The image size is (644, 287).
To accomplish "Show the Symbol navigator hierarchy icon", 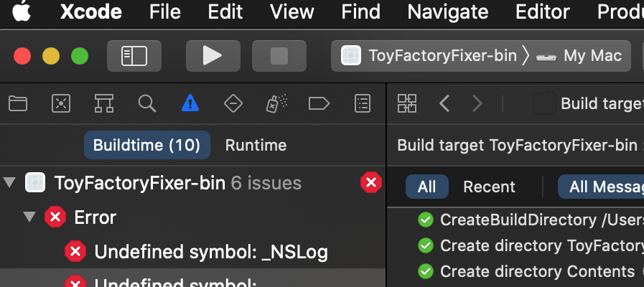I will tap(104, 103).
